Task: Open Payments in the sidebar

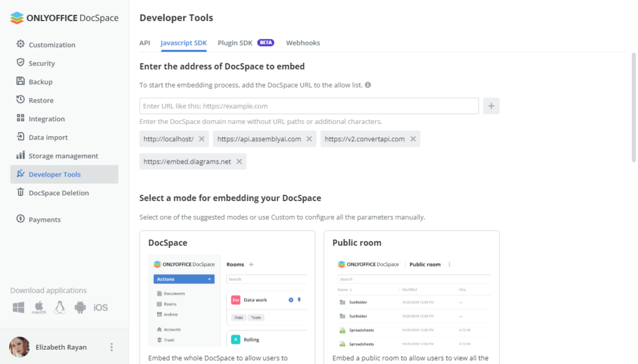Action: [x=45, y=219]
